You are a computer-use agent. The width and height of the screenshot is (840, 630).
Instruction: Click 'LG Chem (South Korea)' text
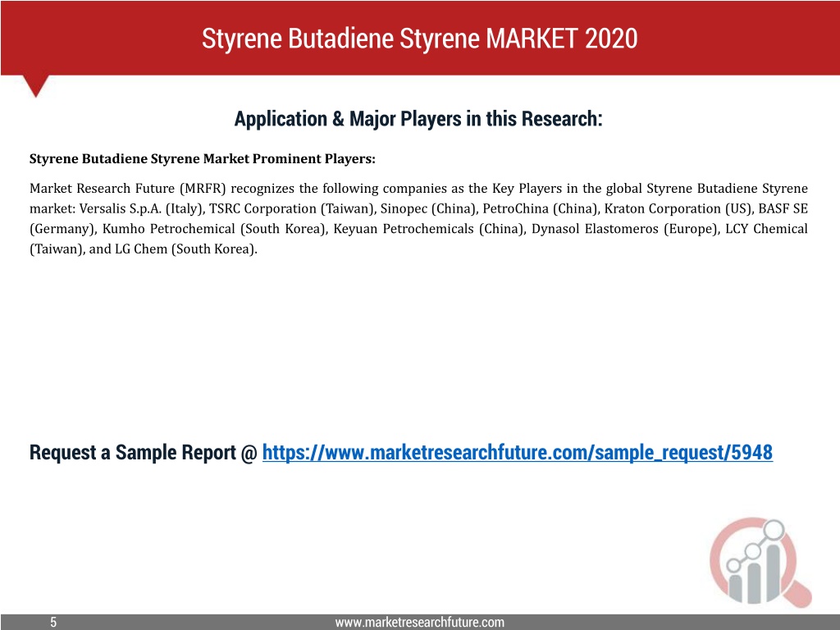pyautogui.click(x=186, y=249)
